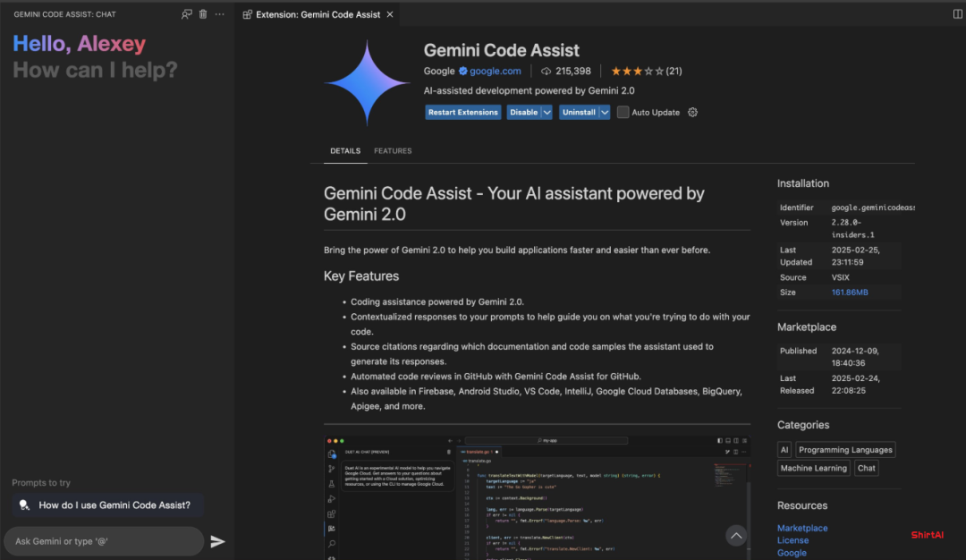Click the Last Updated date 2025-02-25

click(856, 256)
